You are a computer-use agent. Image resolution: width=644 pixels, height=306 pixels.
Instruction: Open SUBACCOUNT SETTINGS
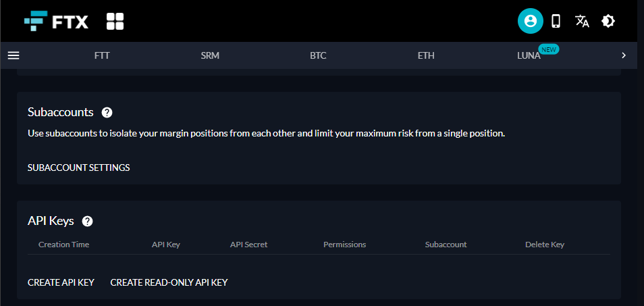pyautogui.click(x=79, y=168)
